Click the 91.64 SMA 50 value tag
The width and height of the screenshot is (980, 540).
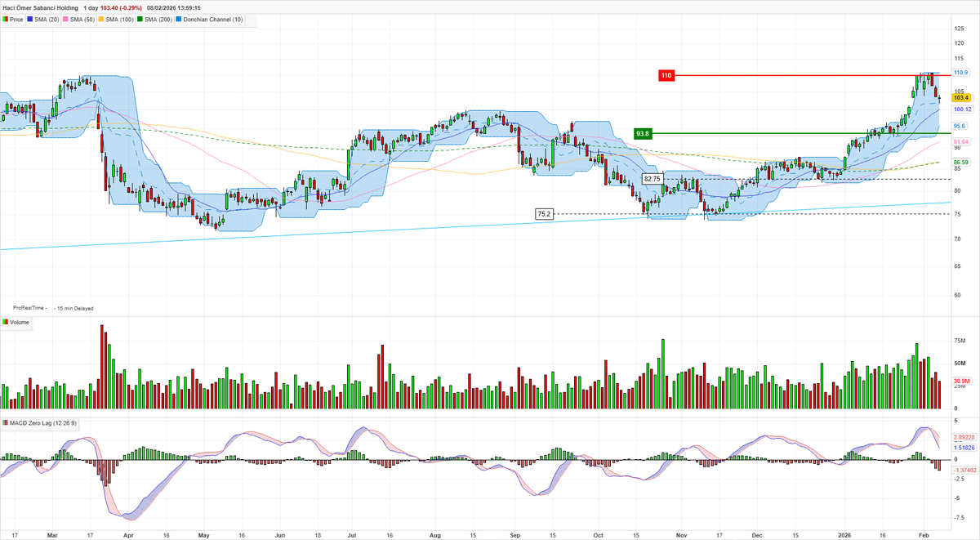point(961,141)
